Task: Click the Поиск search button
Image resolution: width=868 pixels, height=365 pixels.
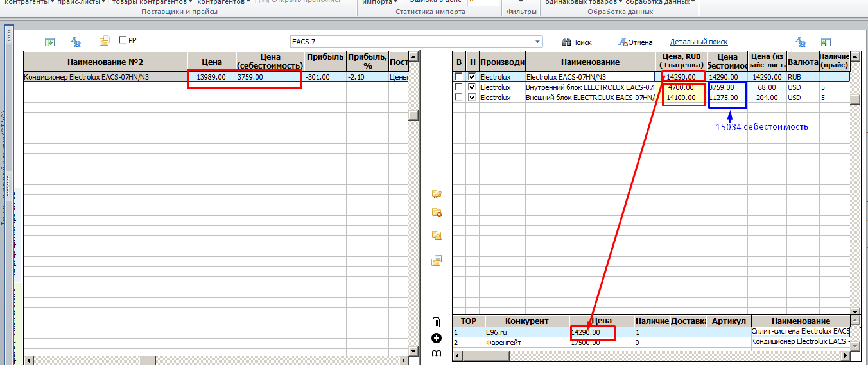Action: [x=577, y=42]
